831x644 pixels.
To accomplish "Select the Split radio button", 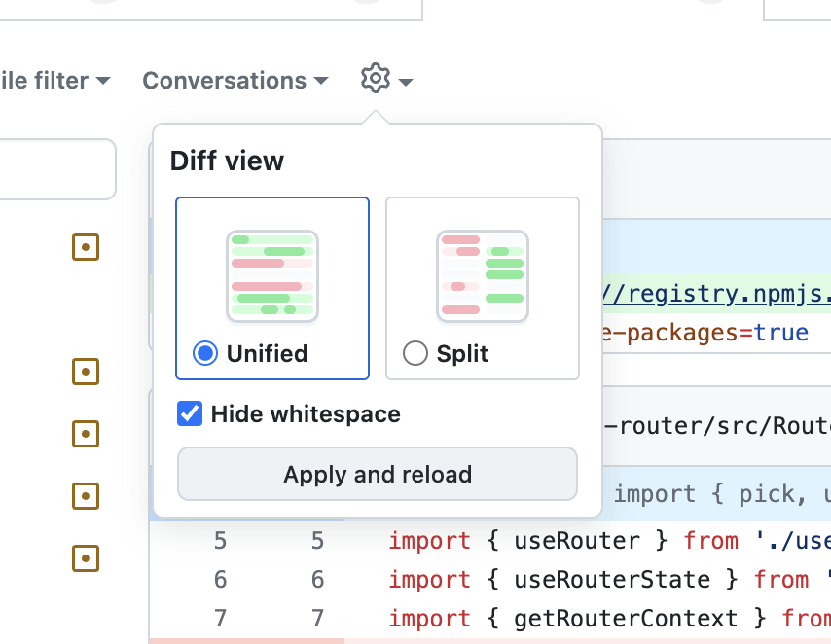I will click(415, 353).
